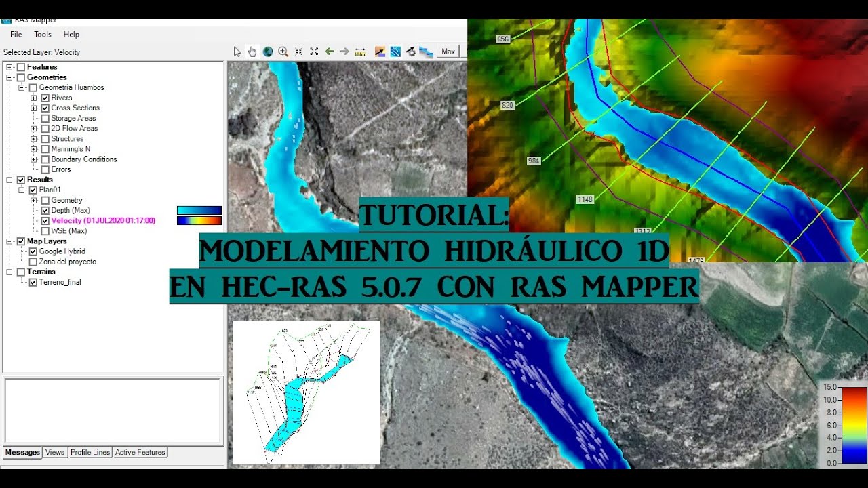Expand the Rivers tree node
Image resolution: width=868 pixels, height=488 pixels.
34,98
